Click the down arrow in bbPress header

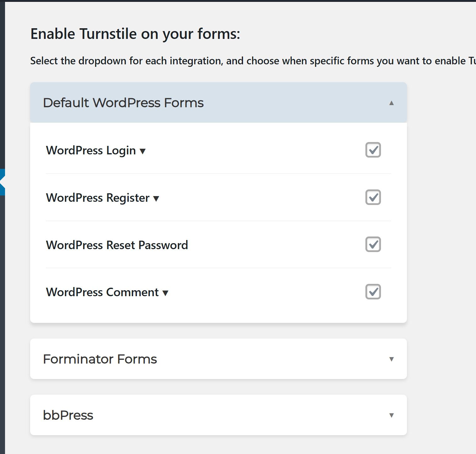coord(392,415)
